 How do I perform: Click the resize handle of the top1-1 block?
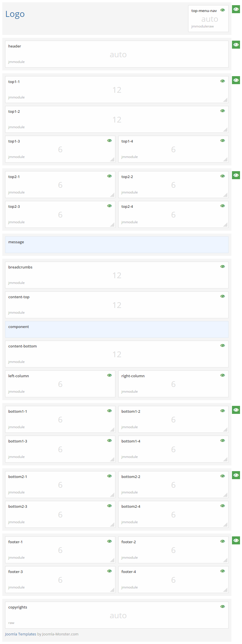coord(225,100)
